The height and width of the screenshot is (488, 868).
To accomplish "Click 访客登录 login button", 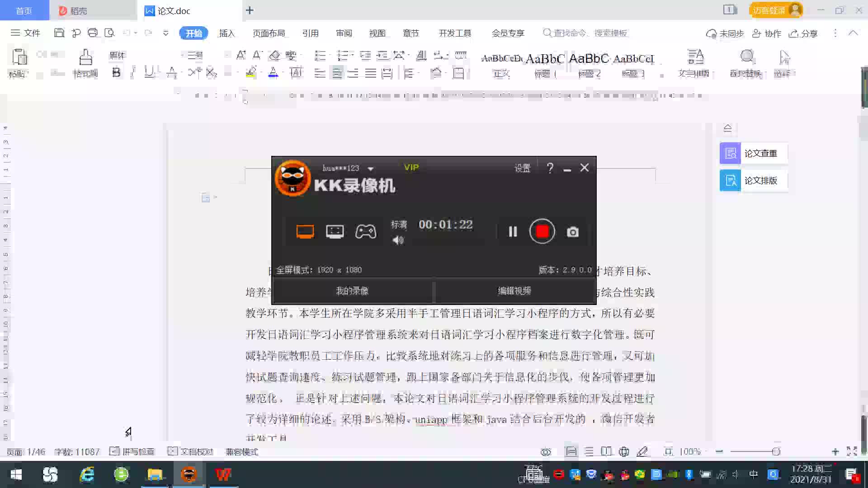I will point(776,10).
